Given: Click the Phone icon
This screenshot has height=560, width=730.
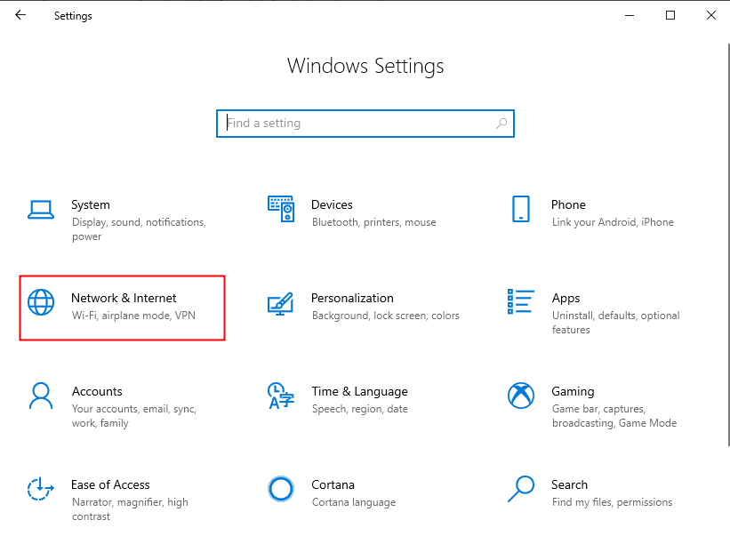Looking at the screenshot, I should pos(520,209).
